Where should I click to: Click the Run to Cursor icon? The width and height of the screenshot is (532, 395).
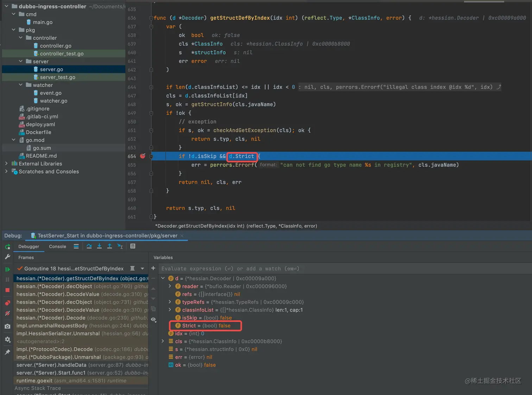[120, 246]
